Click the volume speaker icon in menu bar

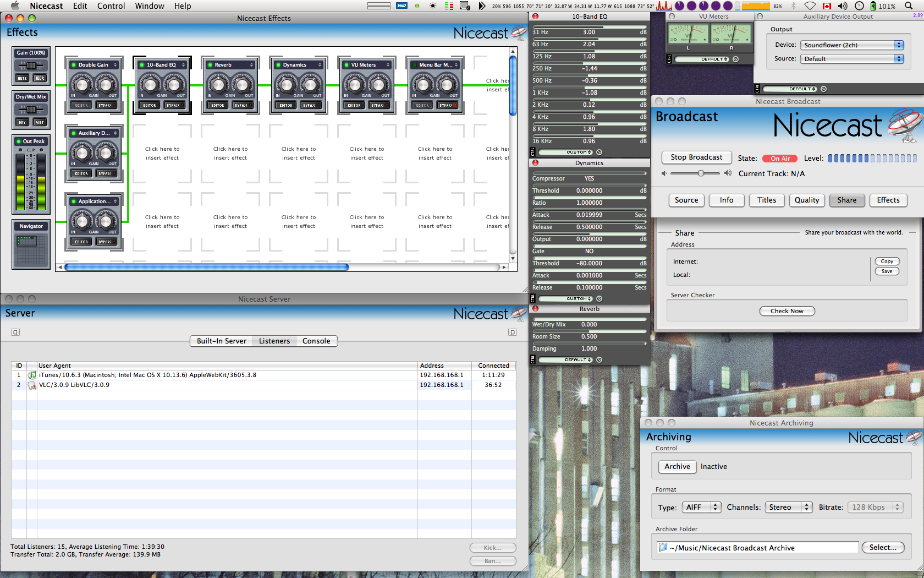coord(843,6)
